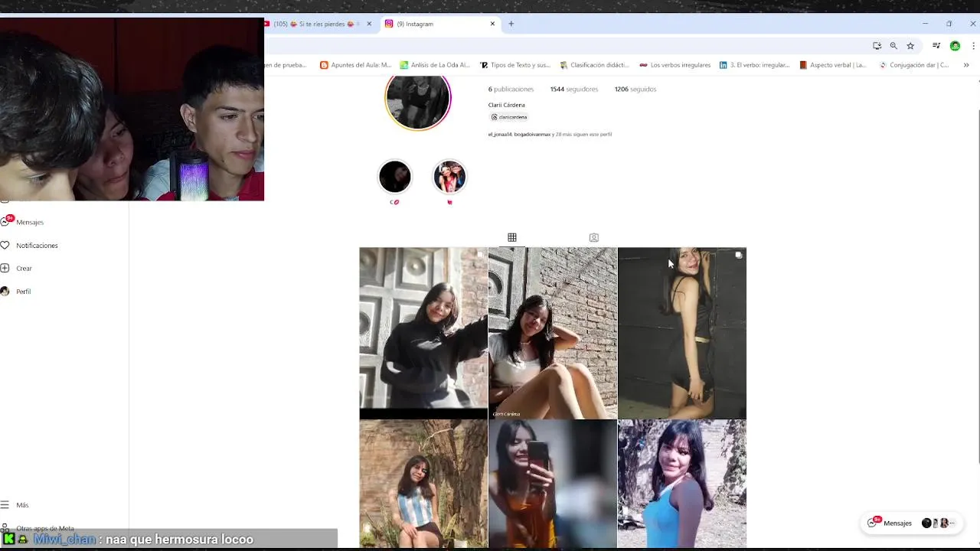Click the profile name 'Clarii Cárdena'

pos(507,105)
